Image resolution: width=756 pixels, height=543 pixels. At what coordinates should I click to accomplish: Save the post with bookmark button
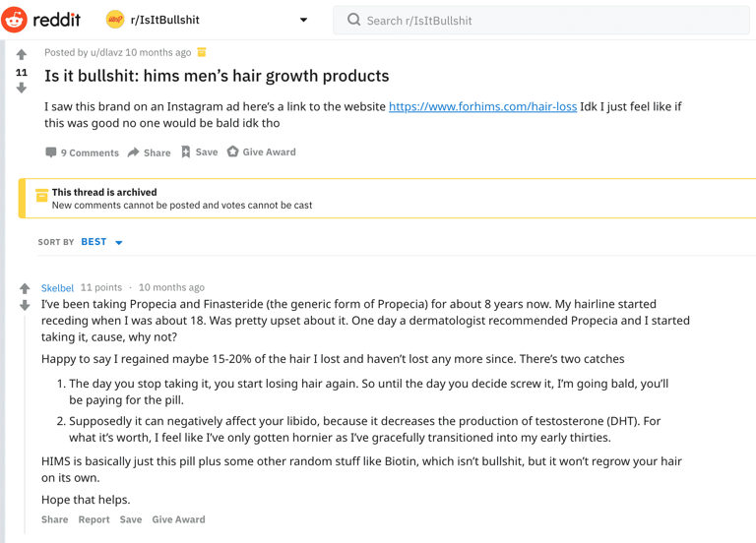tap(199, 152)
